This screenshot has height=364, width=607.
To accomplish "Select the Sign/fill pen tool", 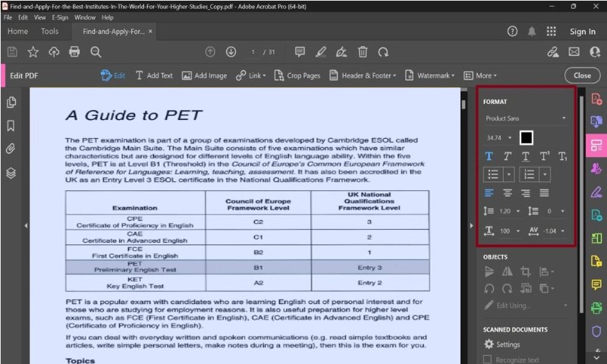I will click(x=341, y=52).
